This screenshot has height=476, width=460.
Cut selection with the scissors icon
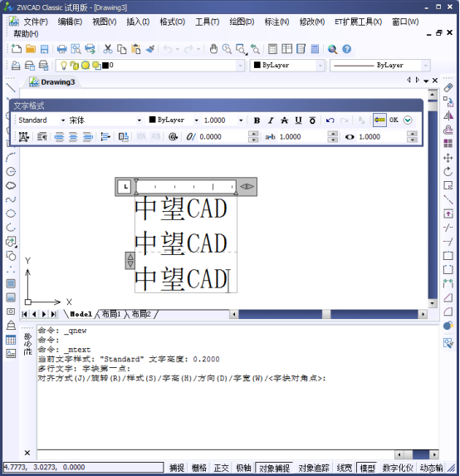(x=108, y=49)
